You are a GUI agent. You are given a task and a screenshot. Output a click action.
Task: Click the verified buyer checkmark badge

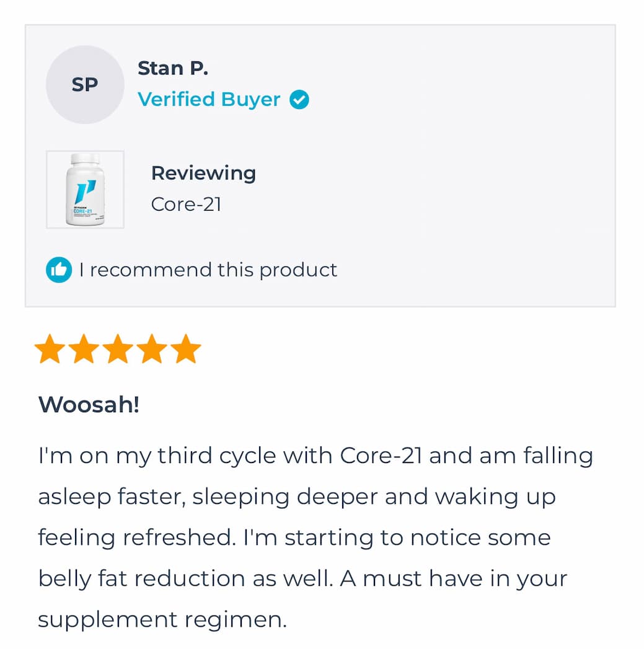299,100
